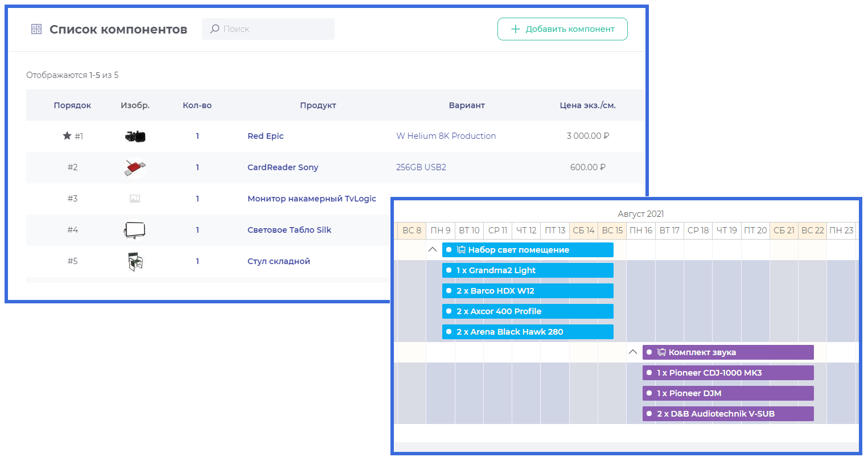Select the Комплект звука timeline bar
This screenshot has height=461, width=868.
click(x=728, y=352)
